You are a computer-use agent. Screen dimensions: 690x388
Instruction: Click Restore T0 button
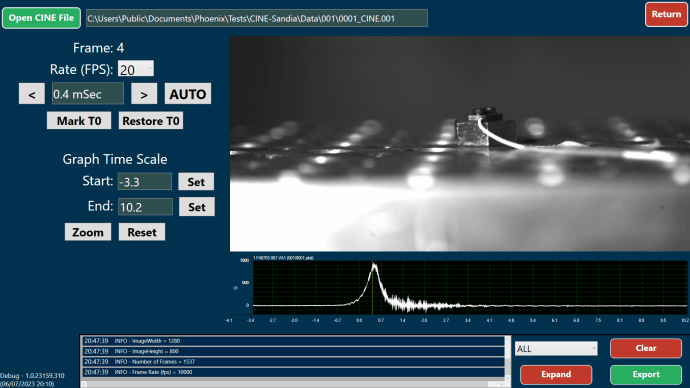pyautogui.click(x=151, y=121)
